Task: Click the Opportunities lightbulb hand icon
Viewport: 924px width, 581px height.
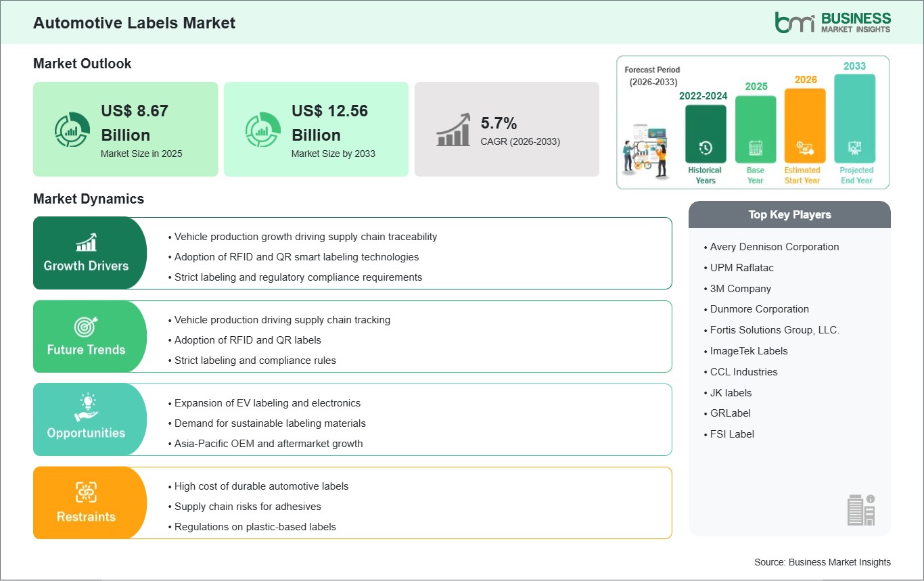Action: pos(86,408)
